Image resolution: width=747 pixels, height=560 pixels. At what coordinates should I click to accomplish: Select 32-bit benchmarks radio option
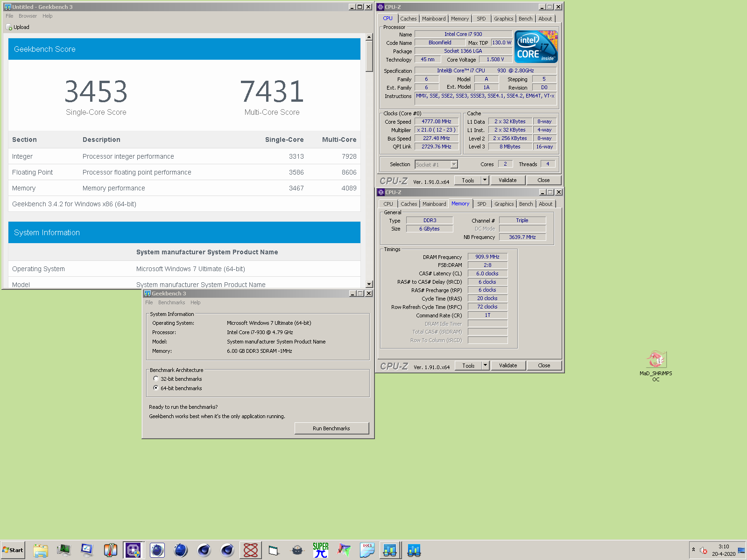pyautogui.click(x=156, y=378)
